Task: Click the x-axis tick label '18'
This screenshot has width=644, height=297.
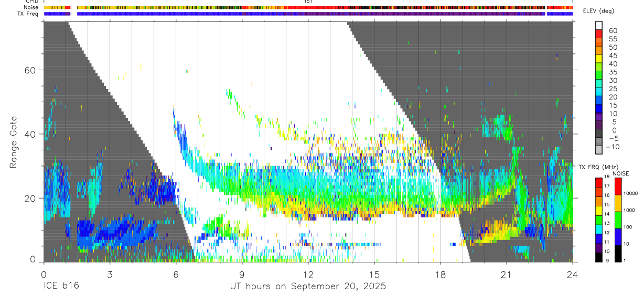Action: (441, 274)
